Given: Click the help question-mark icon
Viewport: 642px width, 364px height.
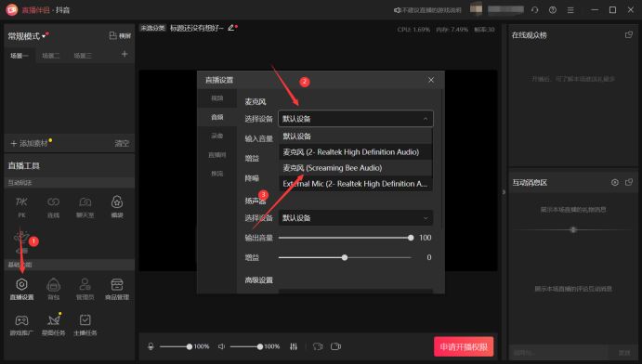Looking at the screenshot, I should coord(553,10).
